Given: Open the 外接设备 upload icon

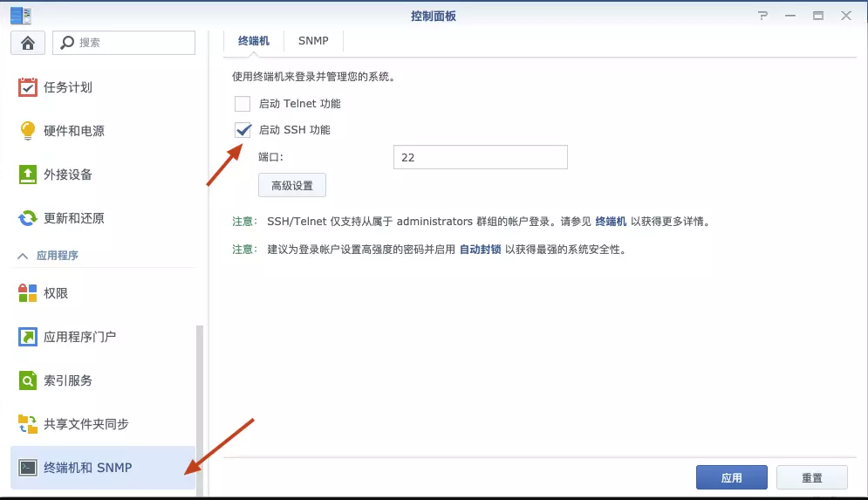Looking at the screenshot, I should 28,175.
